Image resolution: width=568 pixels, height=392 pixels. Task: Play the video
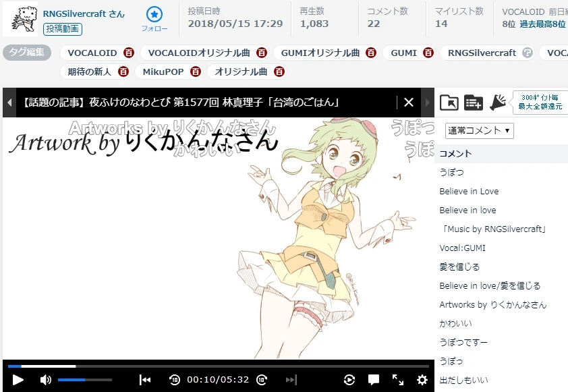(x=18, y=380)
